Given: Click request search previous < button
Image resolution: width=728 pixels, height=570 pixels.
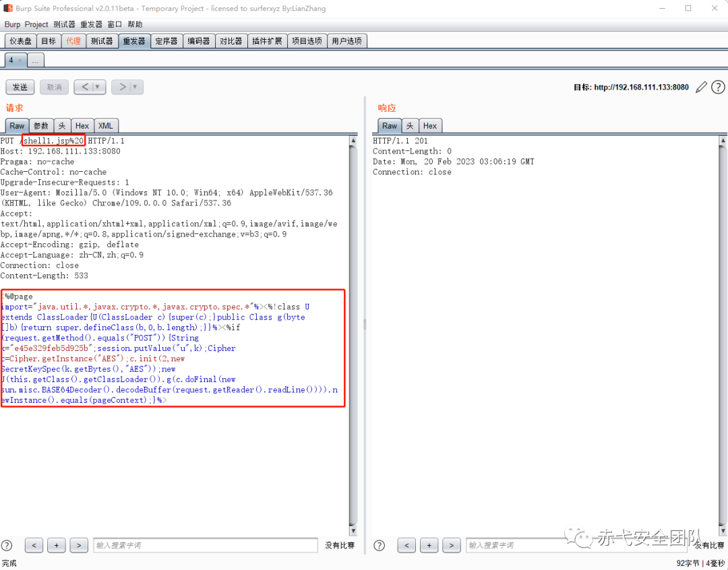Looking at the screenshot, I should pos(34,545).
